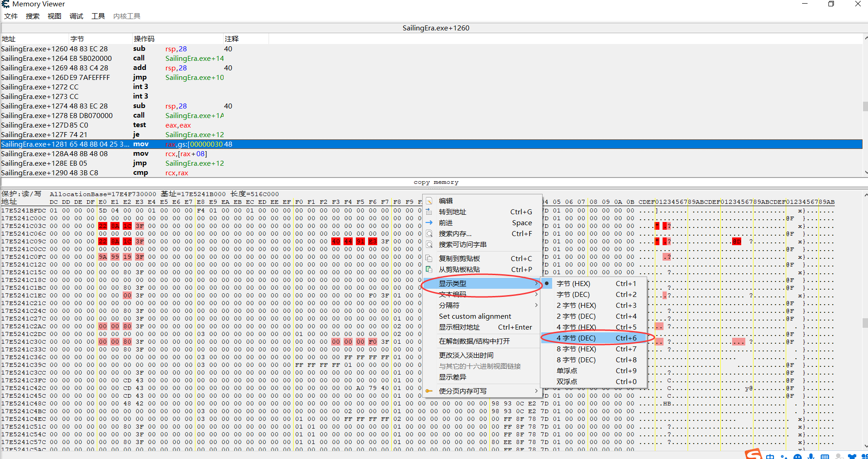Click the 地址 column header in disassembler
The image size is (868, 459).
[35, 39]
